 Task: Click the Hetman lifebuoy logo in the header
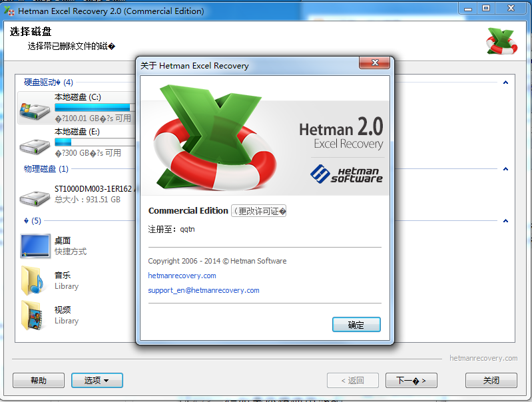(501, 41)
